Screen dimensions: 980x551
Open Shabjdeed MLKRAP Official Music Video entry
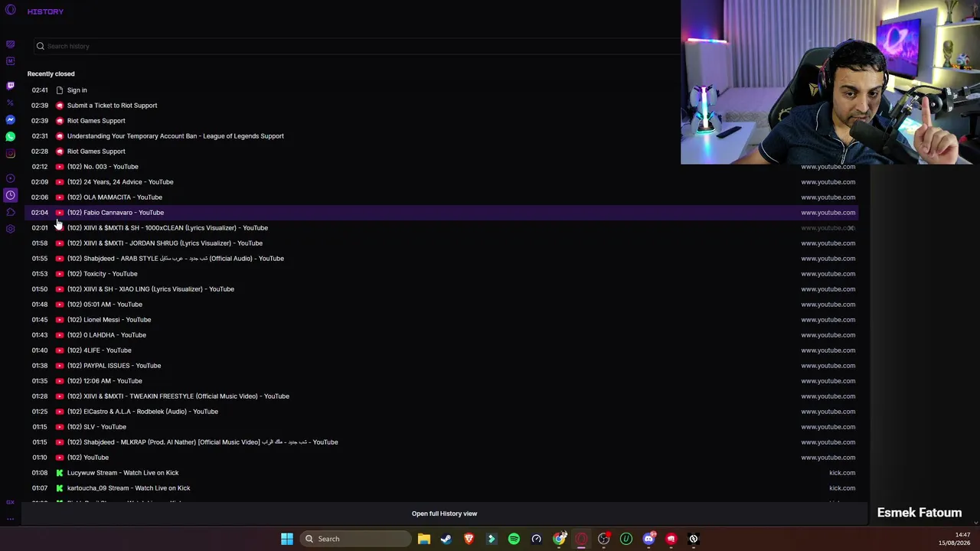pos(441,442)
